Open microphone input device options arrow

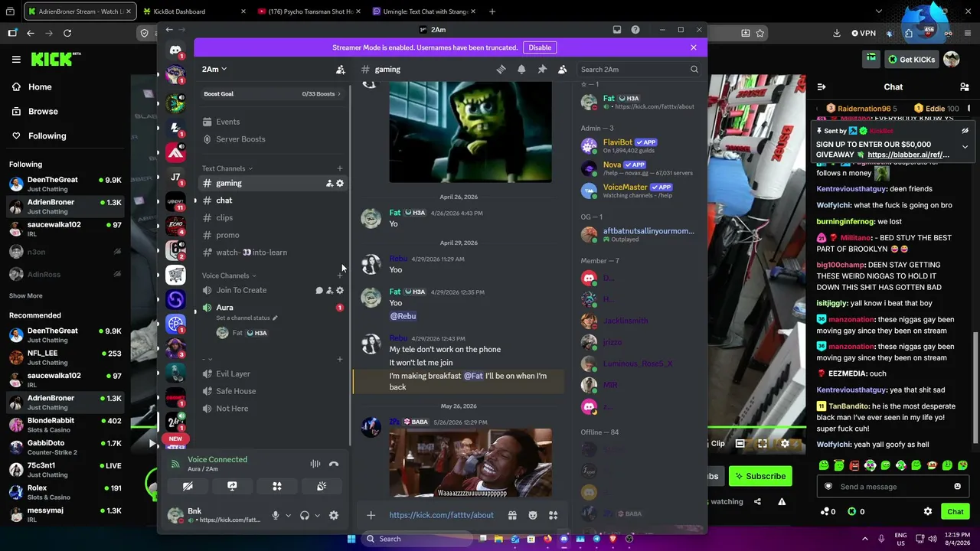(x=288, y=516)
